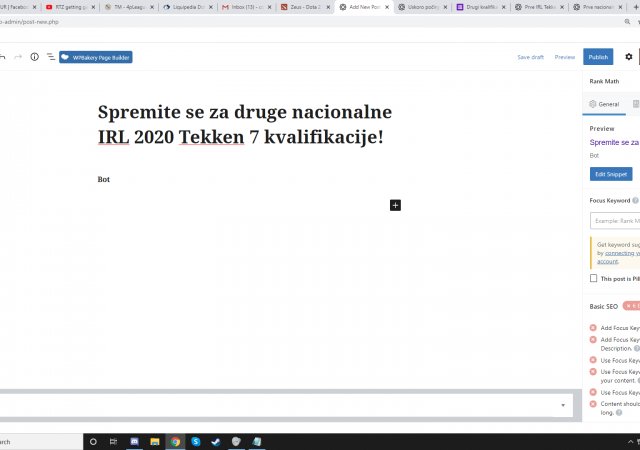The width and height of the screenshot is (640, 450).
Task: Open the post info details icon
Action: [x=34, y=57]
